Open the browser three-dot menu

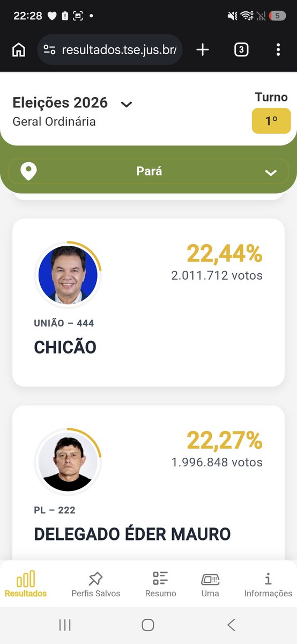click(278, 50)
